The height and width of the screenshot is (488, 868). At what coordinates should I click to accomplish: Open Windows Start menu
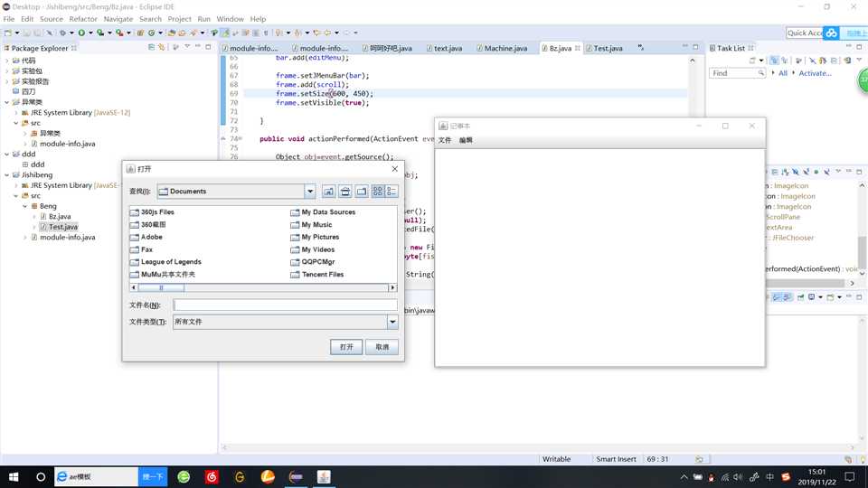(x=14, y=476)
